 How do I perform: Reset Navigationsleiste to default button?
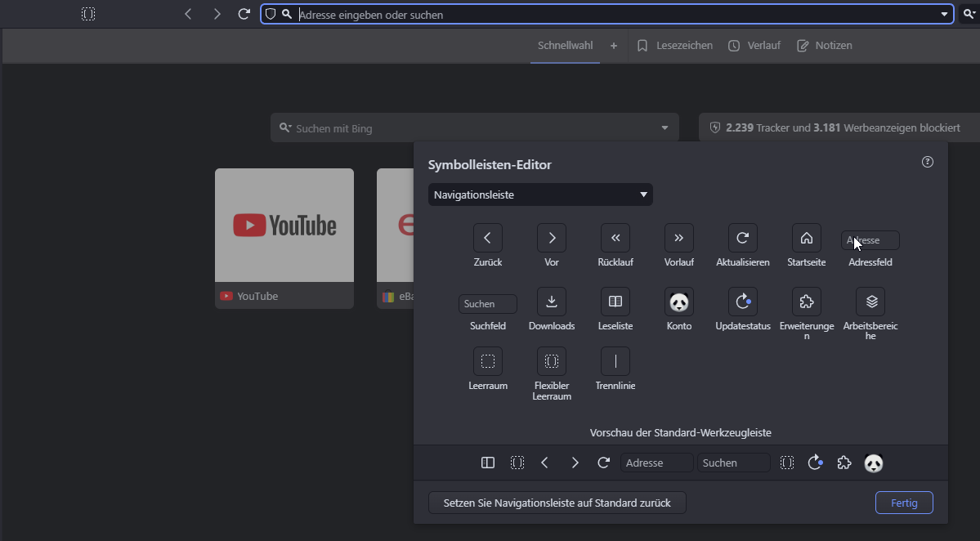(557, 503)
